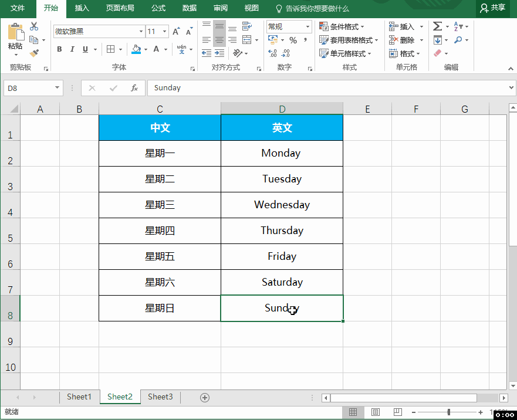Click the 删除 cells Delete button
Image resolution: width=517 pixels, height=420 pixels.
coord(406,40)
